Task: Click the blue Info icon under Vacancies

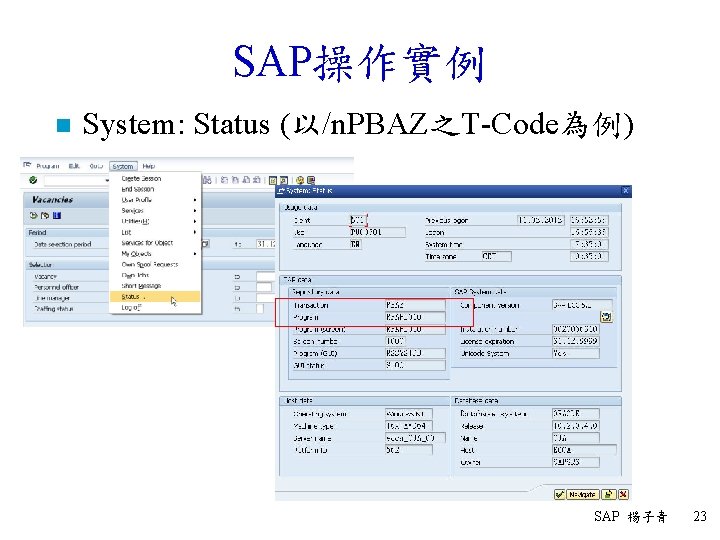Action: 56,215
